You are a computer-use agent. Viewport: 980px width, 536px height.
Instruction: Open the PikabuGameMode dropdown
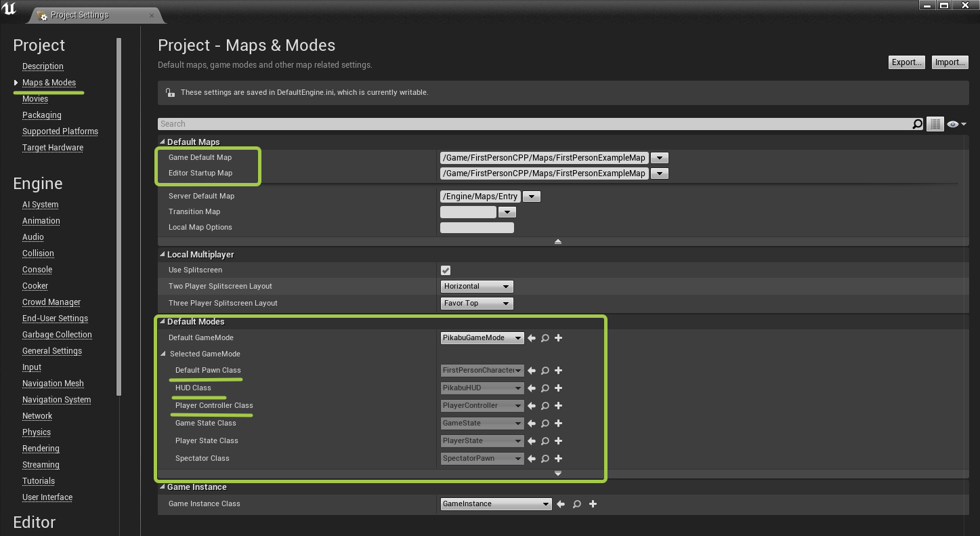[482, 338]
